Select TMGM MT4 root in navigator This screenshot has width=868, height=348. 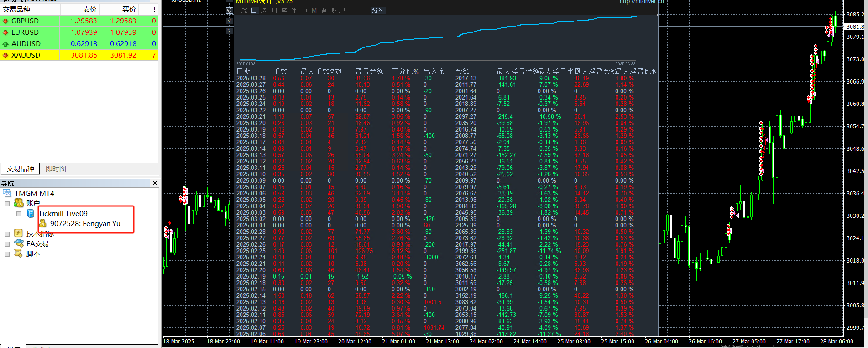[34, 193]
